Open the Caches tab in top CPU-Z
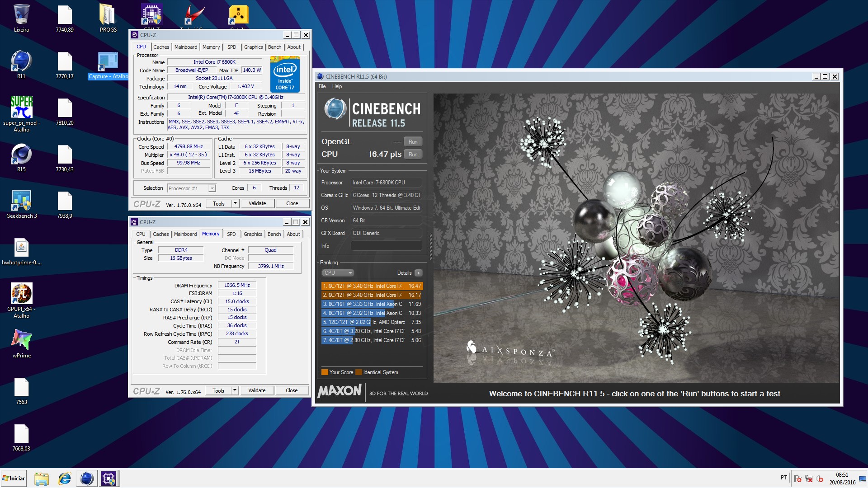The image size is (868, 488). 161,47
